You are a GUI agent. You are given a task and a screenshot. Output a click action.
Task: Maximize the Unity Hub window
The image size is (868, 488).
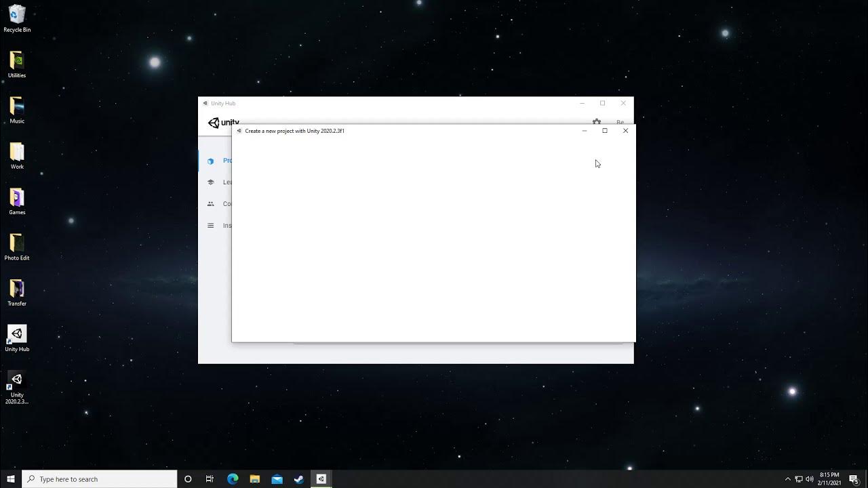pos(602,103)
